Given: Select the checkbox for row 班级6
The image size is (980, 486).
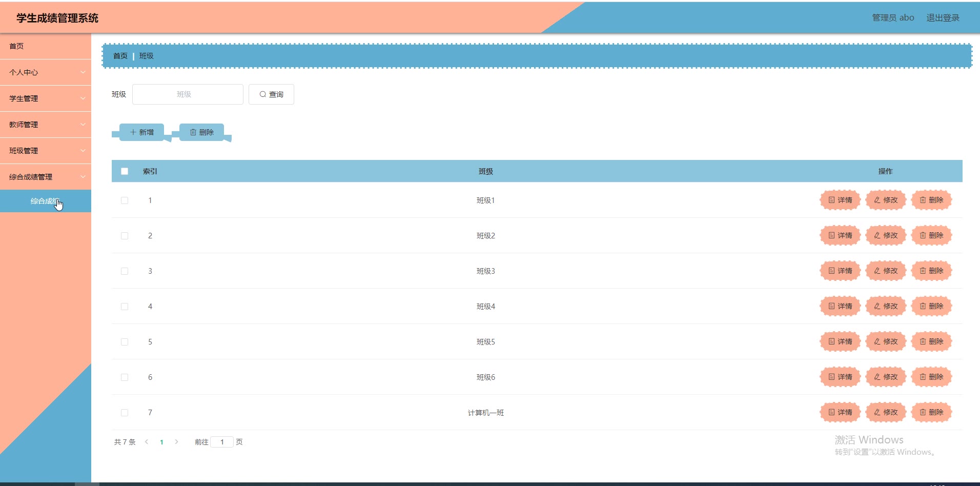Looking at the screenshot, I should pyautogui.click(x=125, y=377).
